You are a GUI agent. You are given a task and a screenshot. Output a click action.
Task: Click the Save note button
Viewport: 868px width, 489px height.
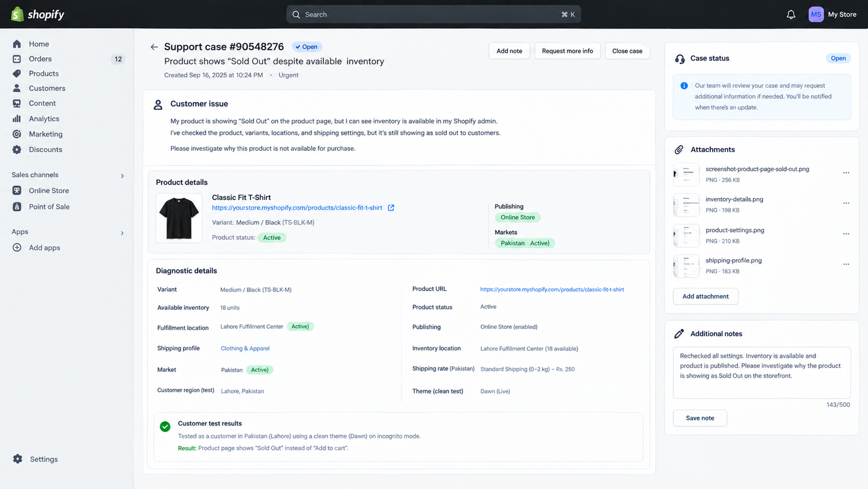[700, 418]
